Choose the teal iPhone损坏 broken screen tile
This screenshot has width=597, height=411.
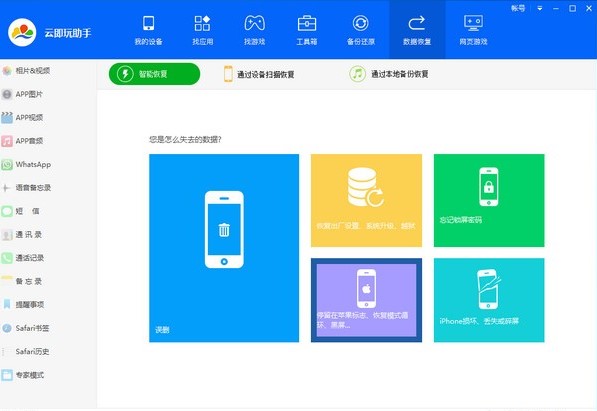click(x=489, y=300)
